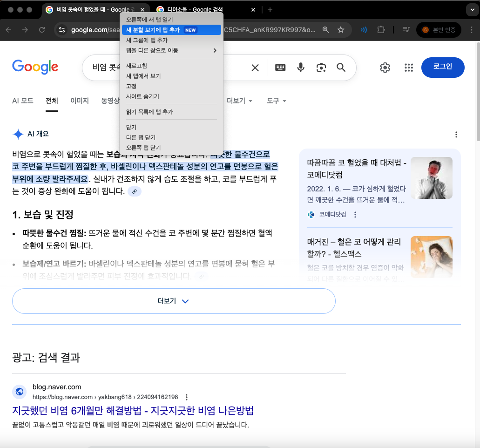Open the 지긋했던 비염 6개월만 해결방법 link
This screenshot has height=448, width=480.
pos(133,411)
